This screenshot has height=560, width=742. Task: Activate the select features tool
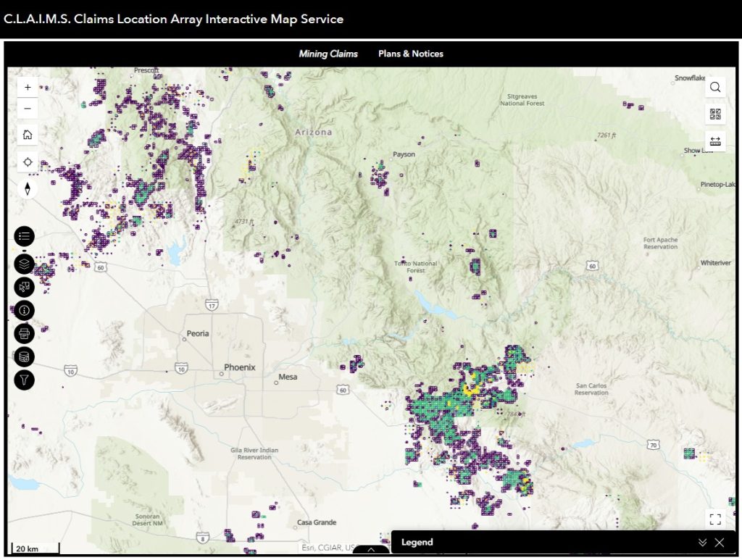click(25, 287)
